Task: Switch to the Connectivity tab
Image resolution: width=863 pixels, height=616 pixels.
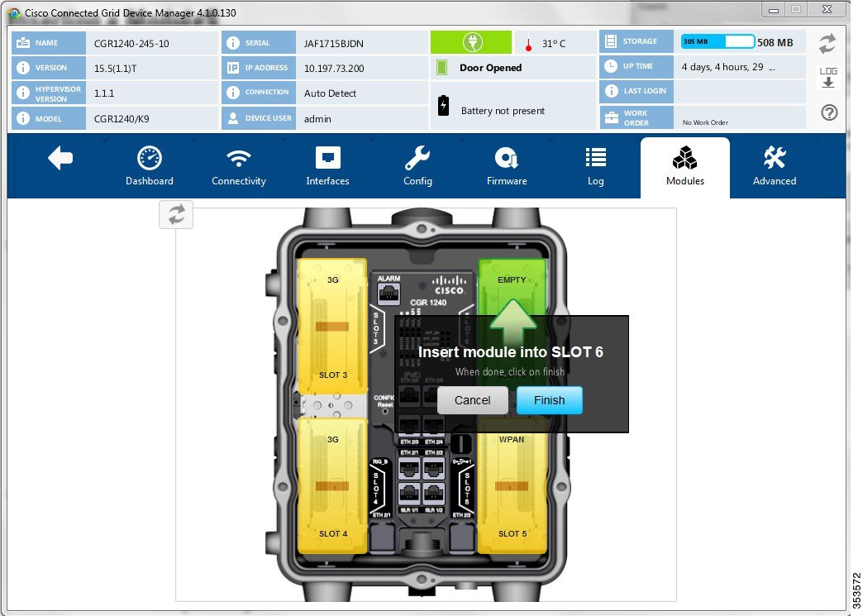Action: (238, 167)
